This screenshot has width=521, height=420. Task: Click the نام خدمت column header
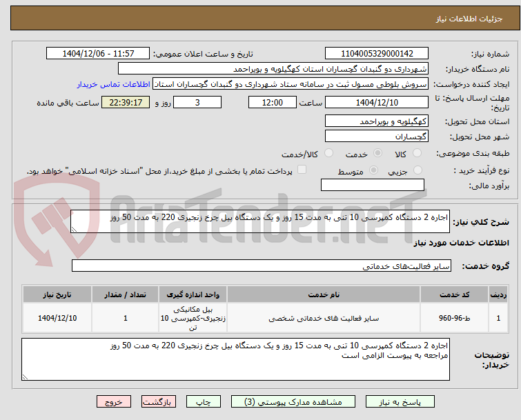click(x=324, y=294)
